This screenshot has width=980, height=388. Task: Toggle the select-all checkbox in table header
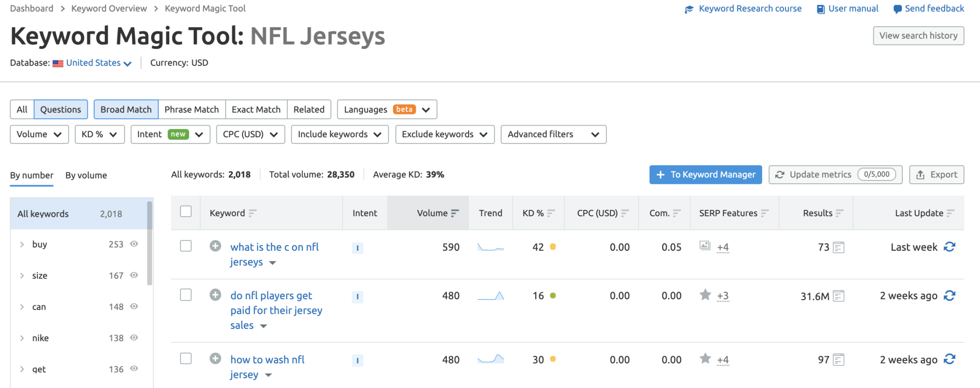[186, 211]
